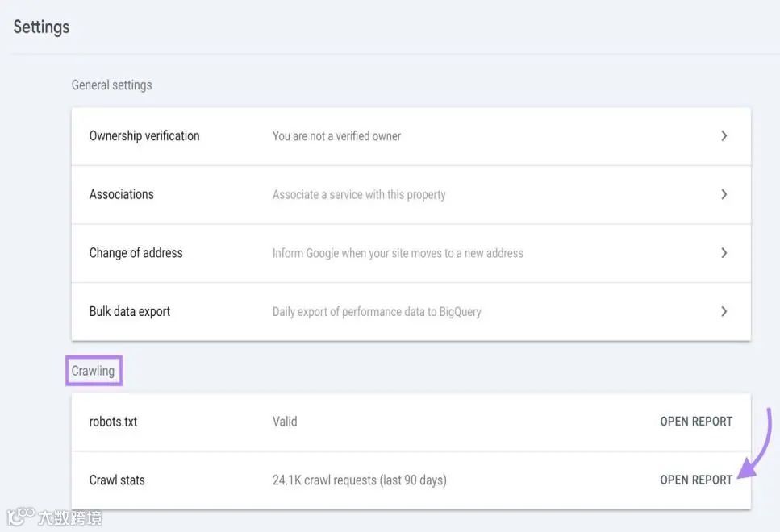This screenshot has width=780, height=532.
Task: Select the Bulk data export label
Action: click(x=130, y=311)
